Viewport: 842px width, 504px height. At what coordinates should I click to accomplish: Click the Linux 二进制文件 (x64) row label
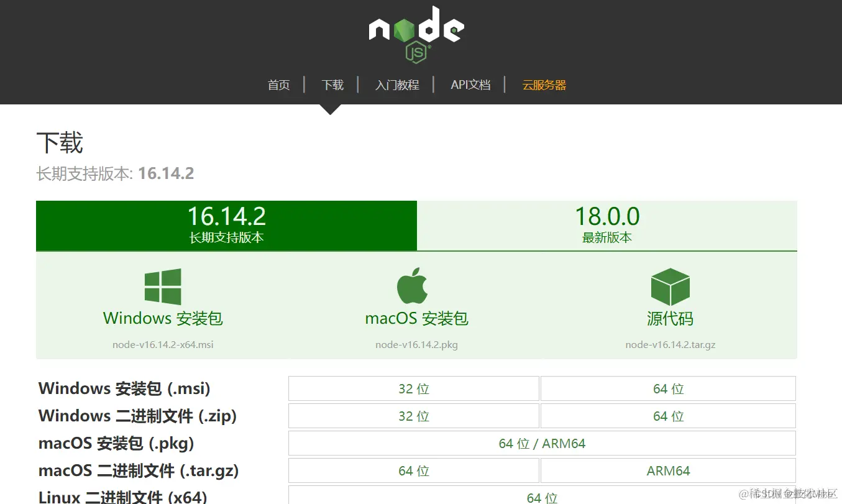click(x=123, y=497)
